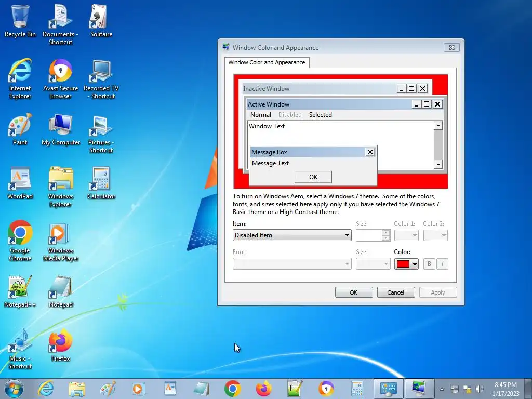This screenshot has height=399, width=532.
Task: Open Avast Secure Browser taskbar icon
Action: (x=326, y=389)
